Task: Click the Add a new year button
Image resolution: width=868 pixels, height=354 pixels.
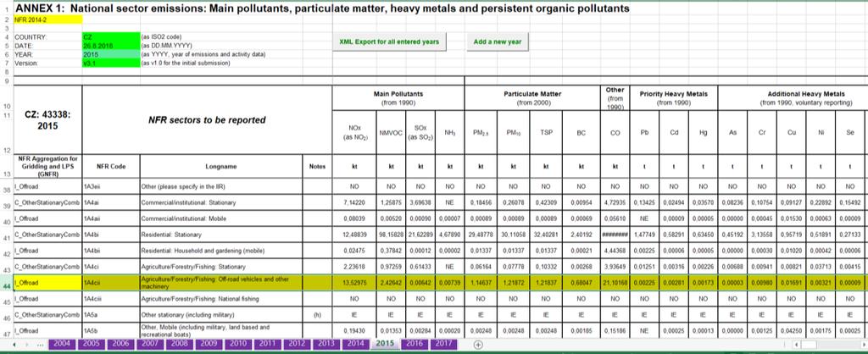Action: pos(498,41)
